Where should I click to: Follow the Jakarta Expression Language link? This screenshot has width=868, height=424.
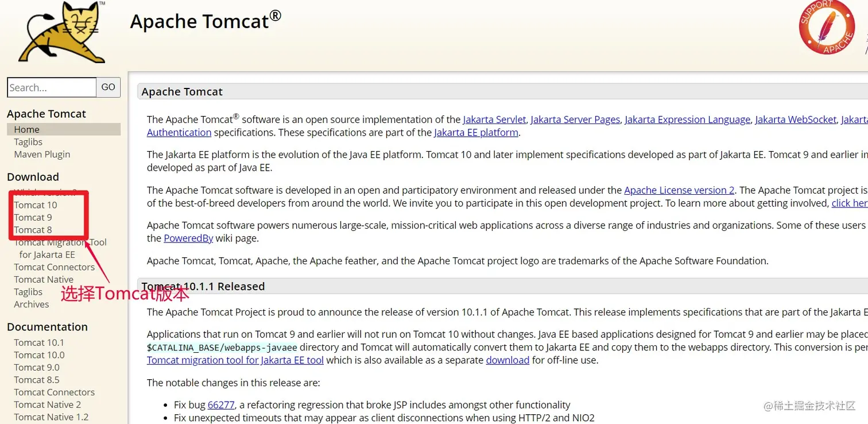[x=688, y=120]
